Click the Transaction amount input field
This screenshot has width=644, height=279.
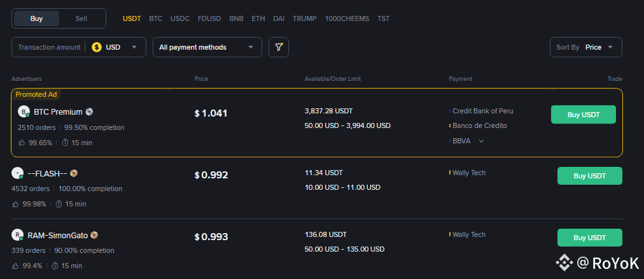tap(49, 47)
